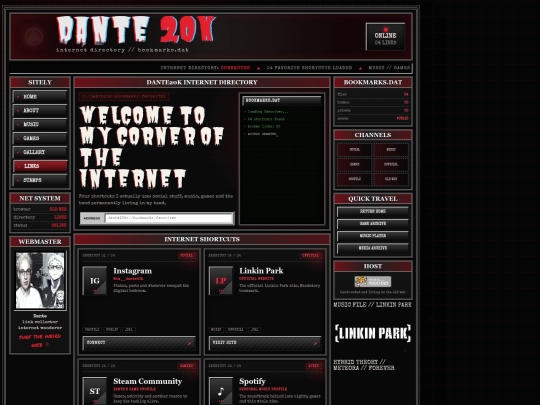Click the Connect button on the Instagram card
Image resolution: width=540 pixels, height=405 pixels.
pyautogui.click(x=139, y=343)
